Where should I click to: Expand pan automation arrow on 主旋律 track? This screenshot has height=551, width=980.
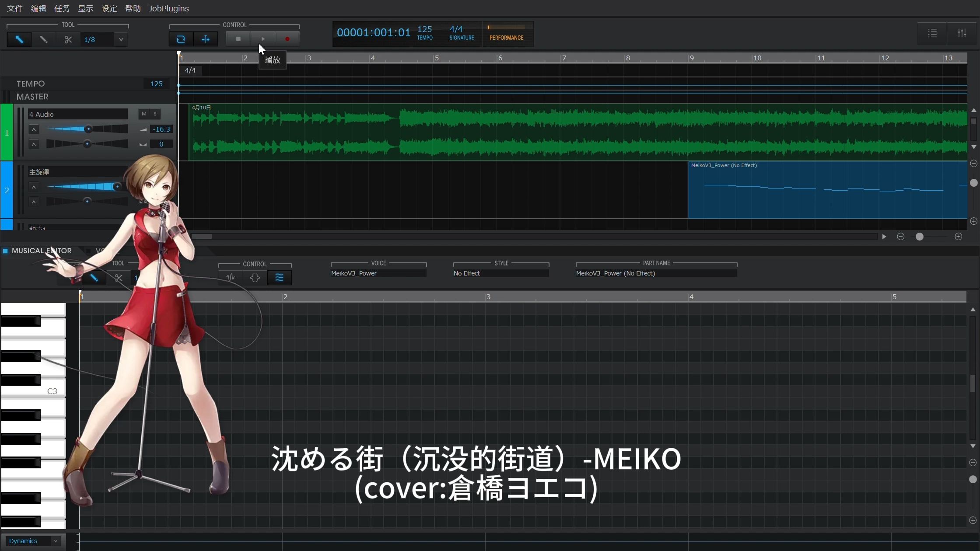[34, 202]
